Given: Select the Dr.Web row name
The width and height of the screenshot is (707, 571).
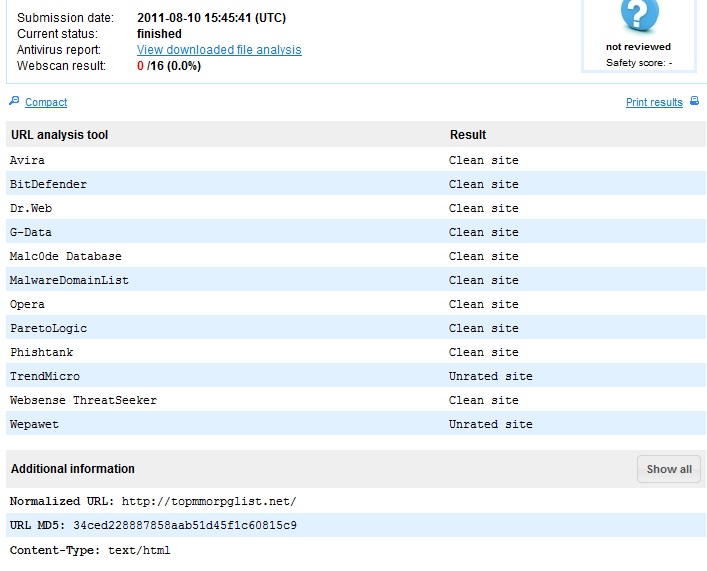Looking at the screenshot, I should pos(31,208).
